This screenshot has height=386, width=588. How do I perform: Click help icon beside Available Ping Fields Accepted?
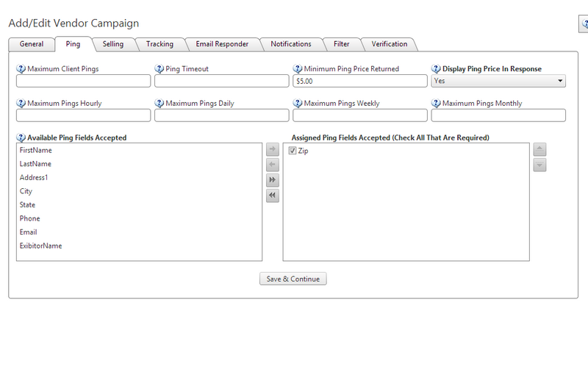[21, 137]
